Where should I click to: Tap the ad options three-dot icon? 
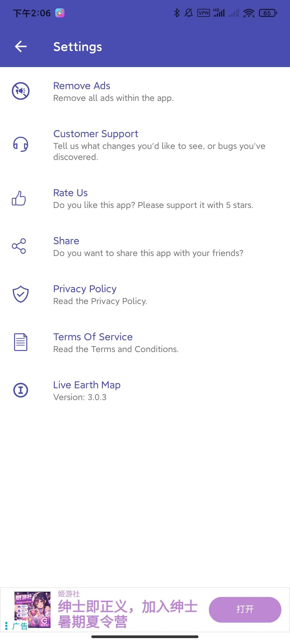pyautogui.click(x=6, y=626)
